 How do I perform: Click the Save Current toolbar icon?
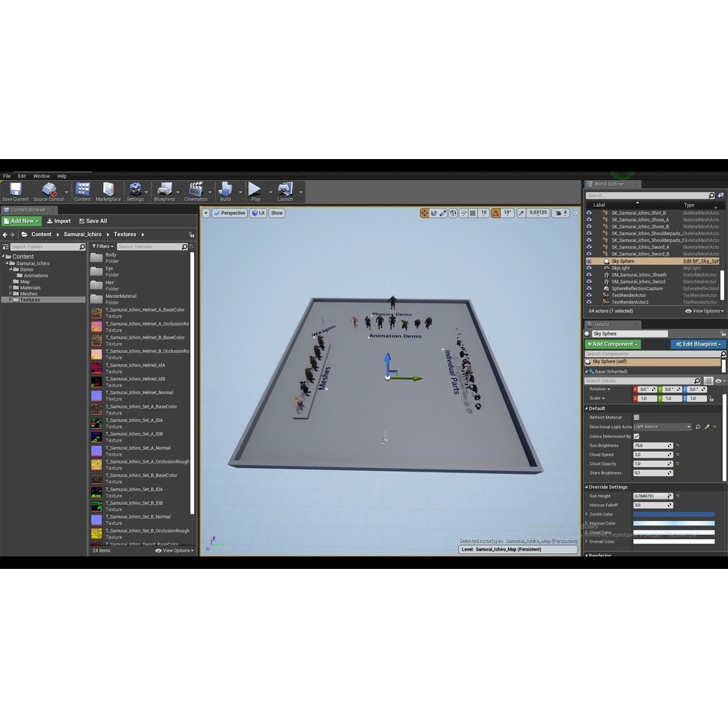click(16, 191)
